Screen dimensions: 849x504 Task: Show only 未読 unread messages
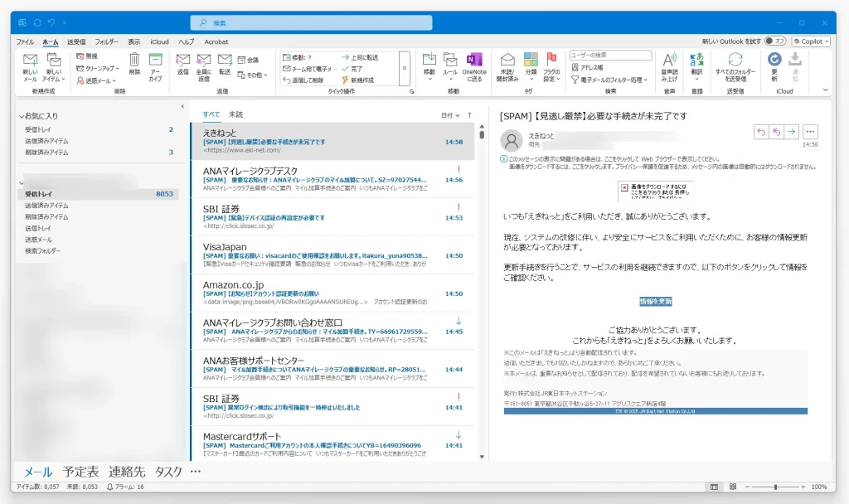[235, 114]
